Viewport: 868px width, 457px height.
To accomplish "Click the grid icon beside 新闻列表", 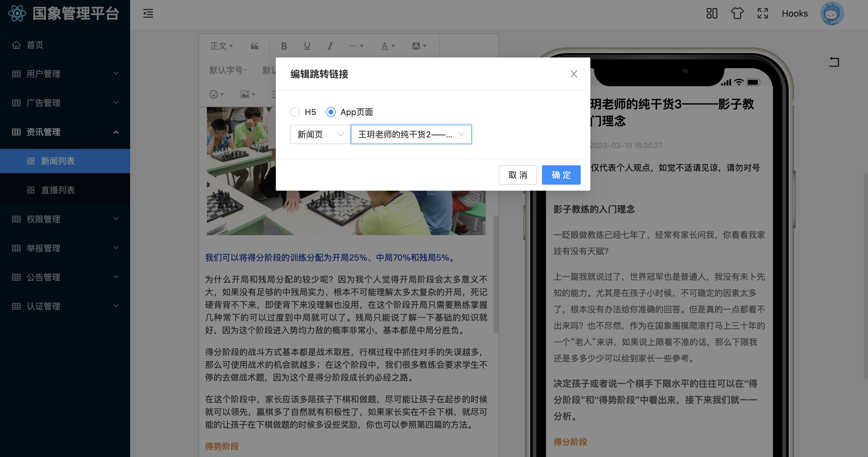I will [31, 161].
